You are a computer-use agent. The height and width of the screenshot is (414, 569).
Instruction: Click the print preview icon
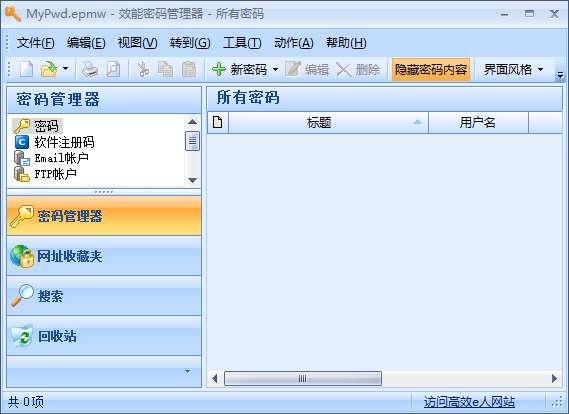(x=114, y=69)
